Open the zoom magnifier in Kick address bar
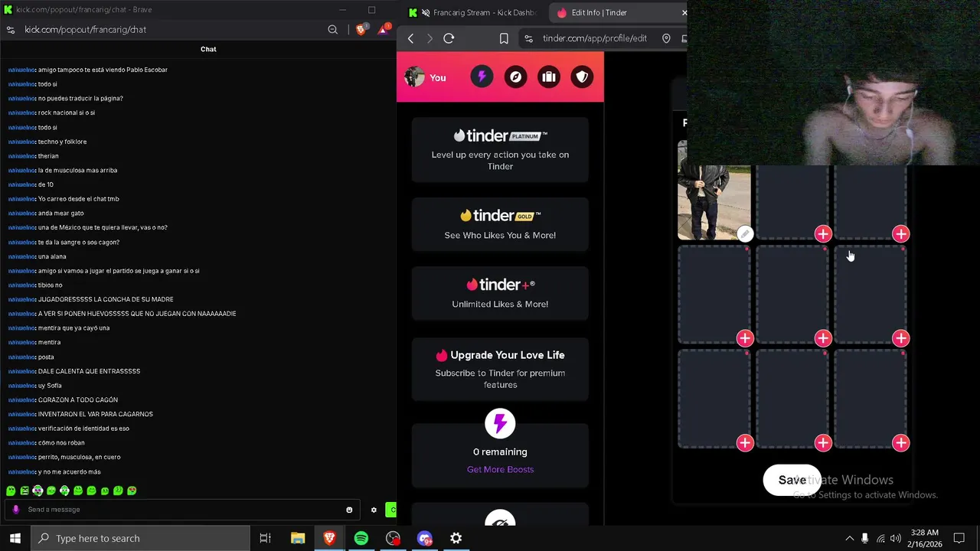Screen dimensions: 980x551 [x=332, y=29]
